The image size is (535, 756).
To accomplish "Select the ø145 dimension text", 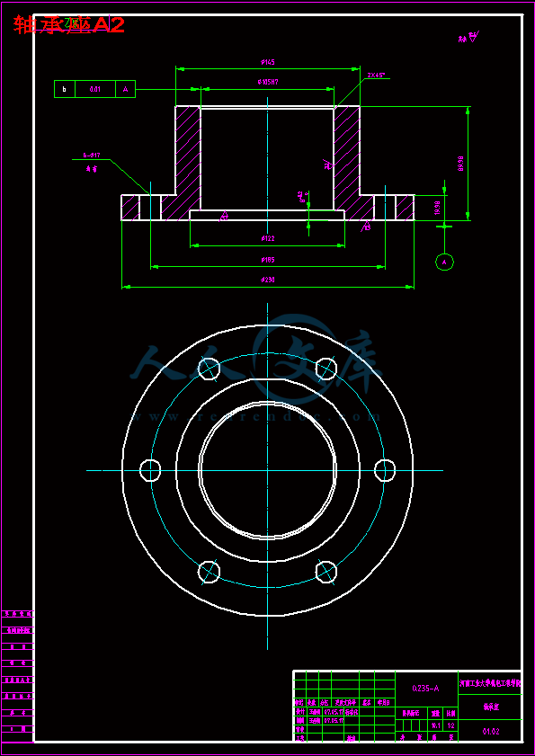I will pyautogui.click(x=268, y=62).
